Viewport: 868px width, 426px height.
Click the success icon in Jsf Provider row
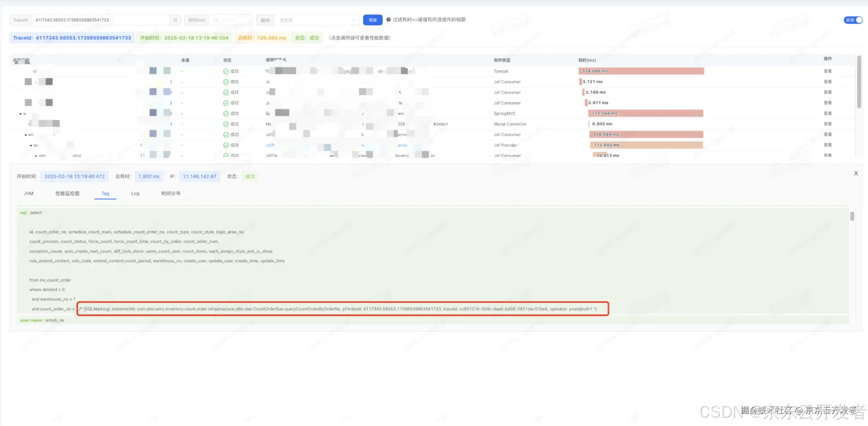[x=226, y=145]
